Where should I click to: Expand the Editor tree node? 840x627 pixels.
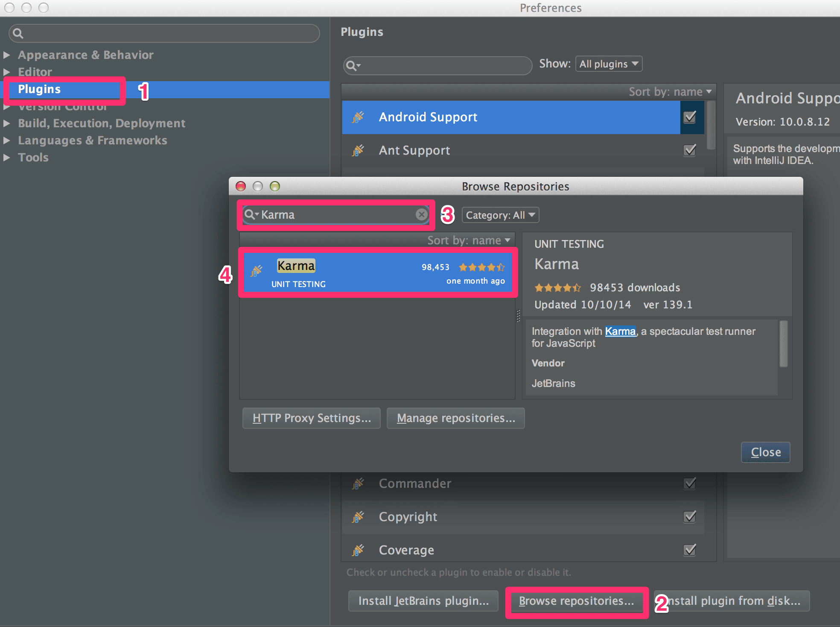pos(6,72)
